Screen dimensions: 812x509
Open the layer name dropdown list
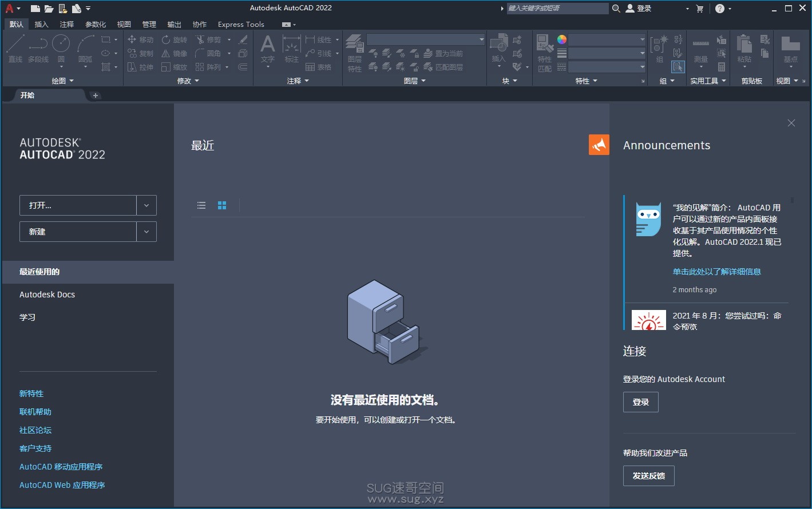point(426,39)
